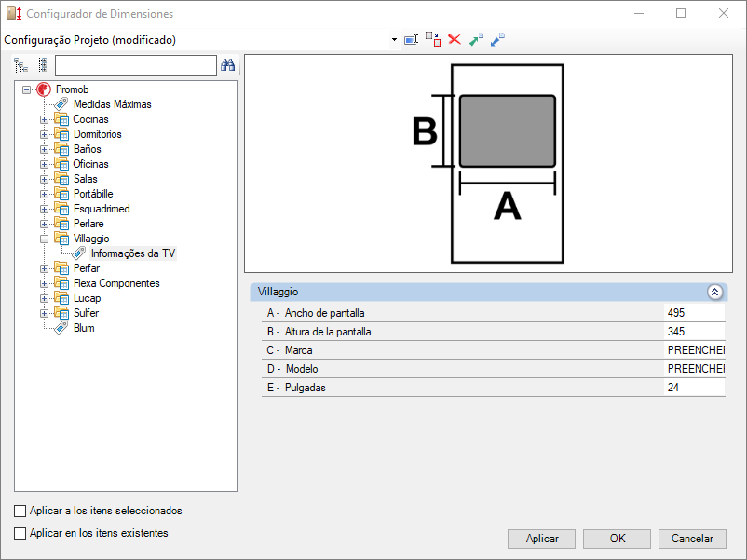The image size is (747, 560).
Task: Click the rename configuration icon
Action: click(411, 40)
